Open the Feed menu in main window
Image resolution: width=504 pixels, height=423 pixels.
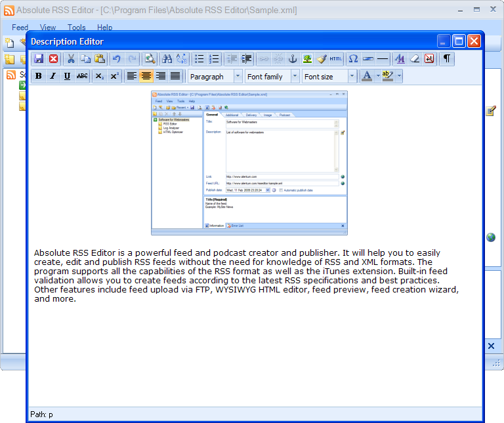[x=20, y=28]
